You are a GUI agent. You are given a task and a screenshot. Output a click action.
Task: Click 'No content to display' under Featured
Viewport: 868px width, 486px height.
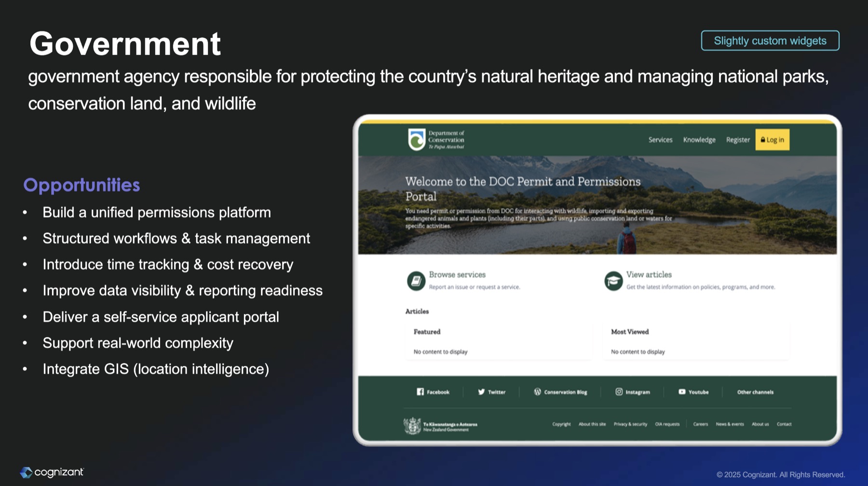[x=440, y=352]
